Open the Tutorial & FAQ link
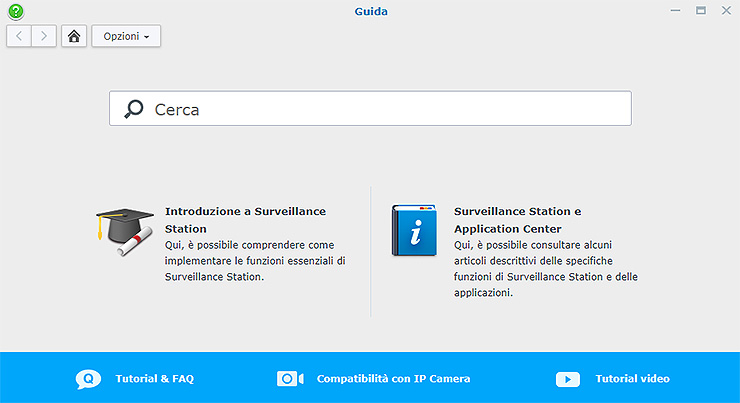Screen dimensions: 740x403 [x=154, y=379]
